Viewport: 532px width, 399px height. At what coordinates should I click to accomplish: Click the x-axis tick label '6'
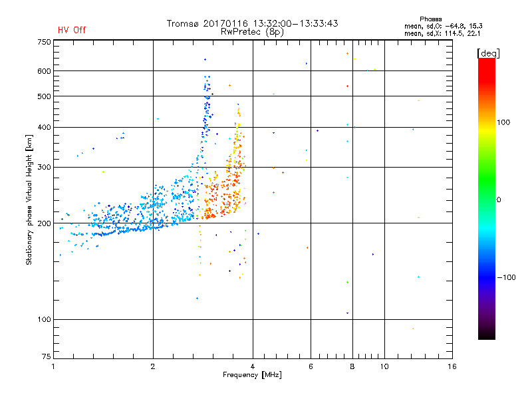click(x=311, y=366)
